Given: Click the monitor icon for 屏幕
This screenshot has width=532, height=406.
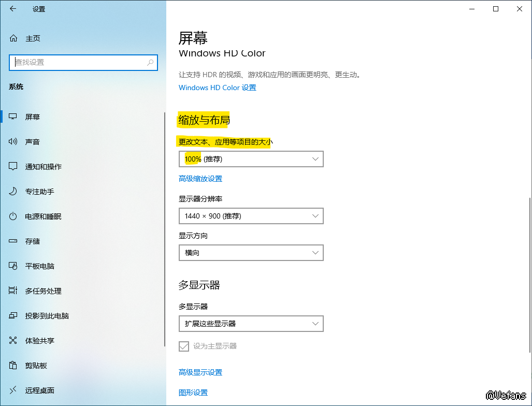Looking at the screenshot, I should coord(13,117).
